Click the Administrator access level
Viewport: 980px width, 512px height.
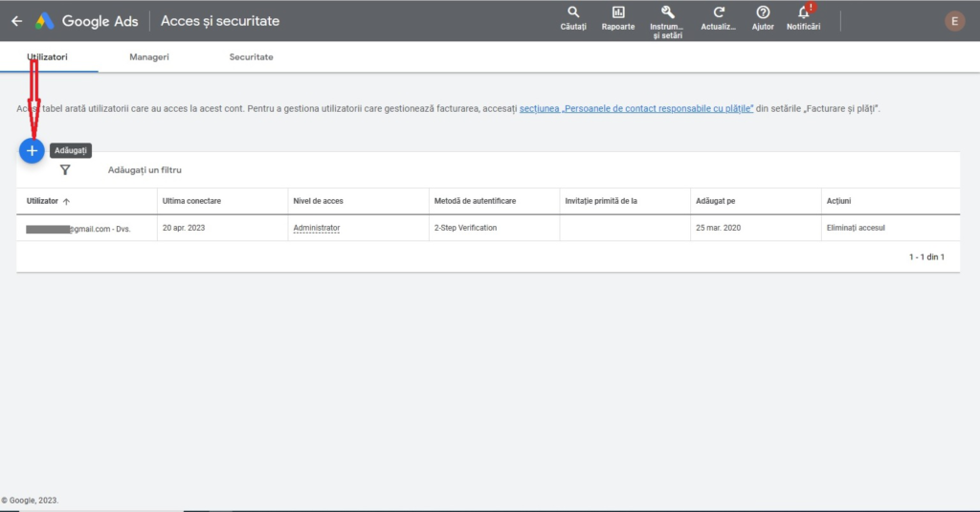click(316, 228)
